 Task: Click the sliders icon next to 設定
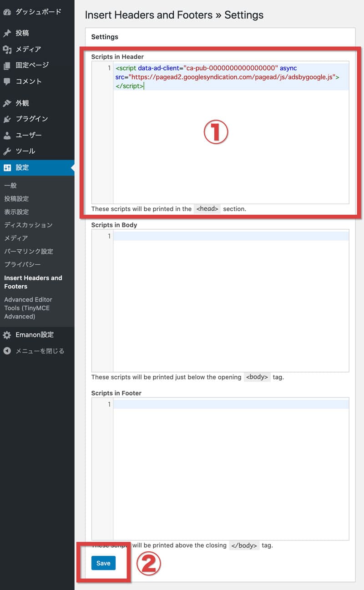(x=7, y=167)
